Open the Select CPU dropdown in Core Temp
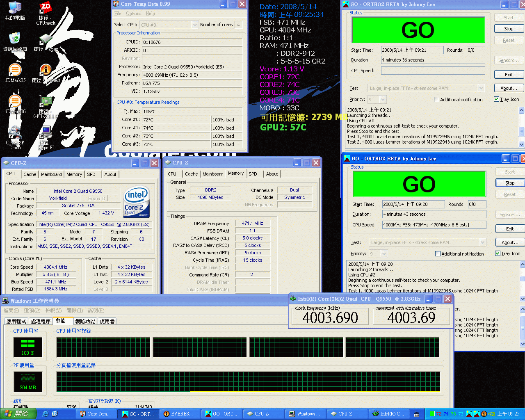The height and width of the screenshot is (420, 525). 195,25
